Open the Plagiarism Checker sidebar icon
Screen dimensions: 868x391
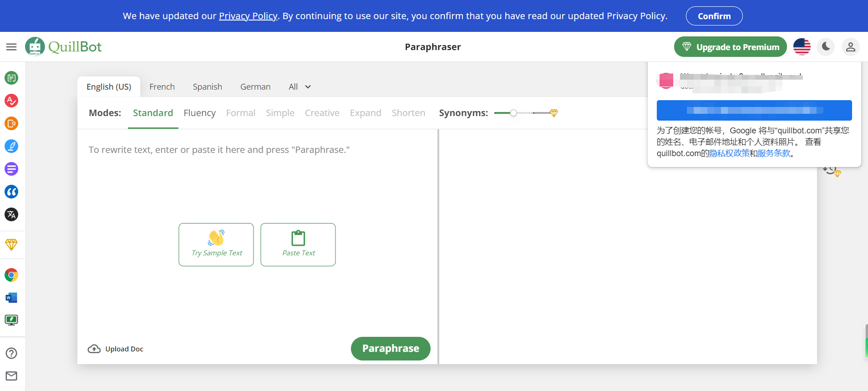(x=11, y=123)
